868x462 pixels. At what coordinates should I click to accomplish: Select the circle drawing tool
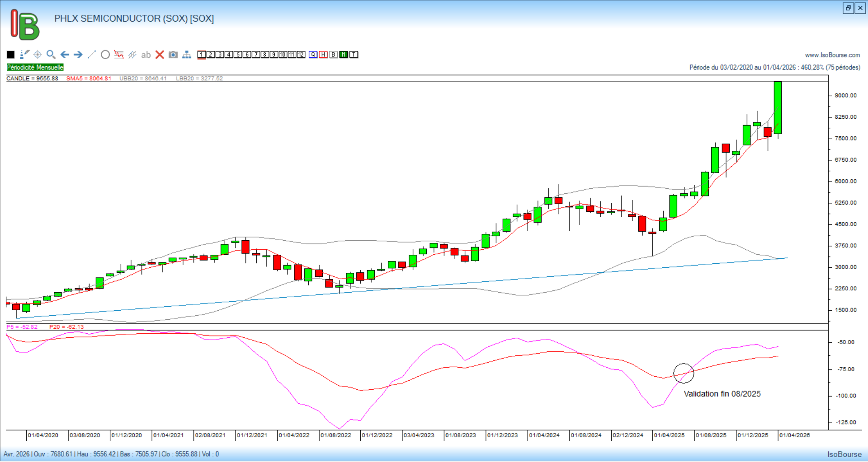[x=105, y=55]
